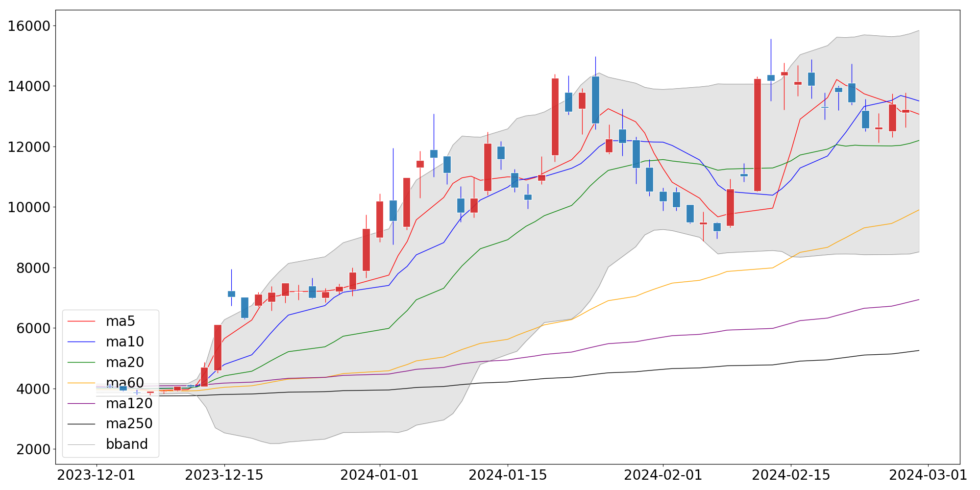Click the 2024-01-15 date label

click(508, 475)
